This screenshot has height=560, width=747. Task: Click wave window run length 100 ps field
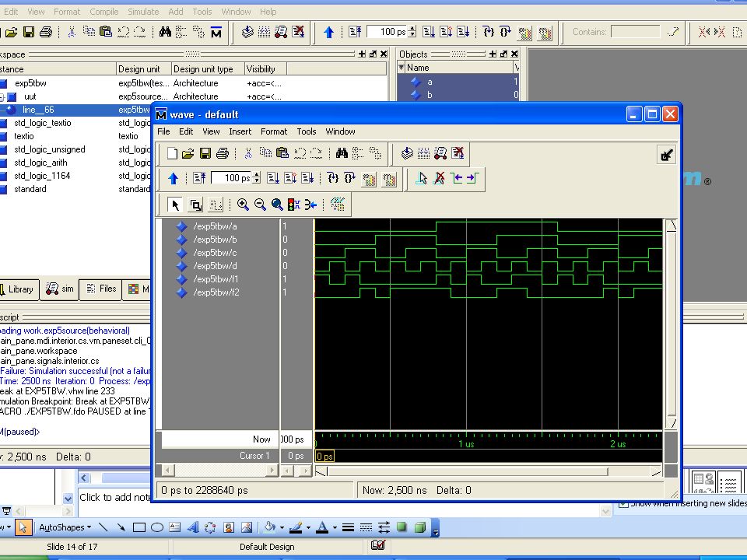tap(232, 179)
